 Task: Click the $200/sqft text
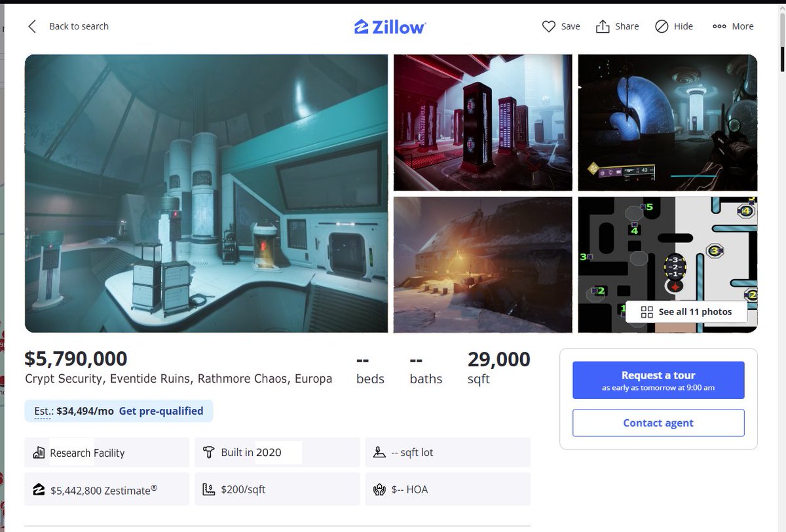point(243,489)
